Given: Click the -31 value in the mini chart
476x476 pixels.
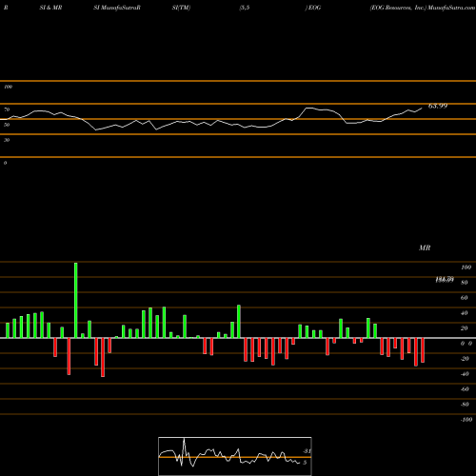Looking at the screenshot, I should pos(307,451).
